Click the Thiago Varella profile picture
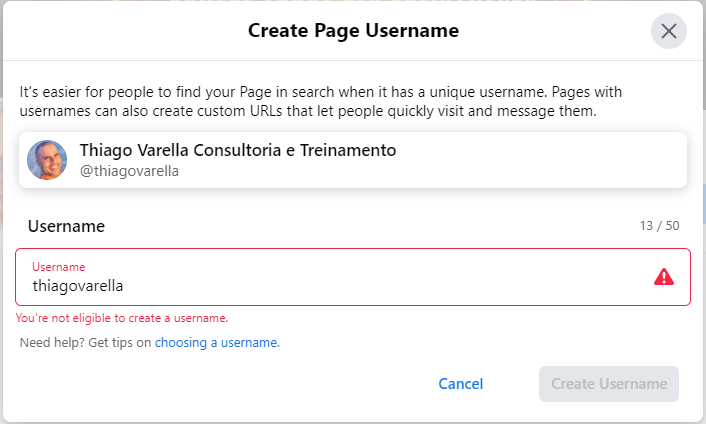The image size is (706, 424). pyautogui.click(x=47, y=160)
